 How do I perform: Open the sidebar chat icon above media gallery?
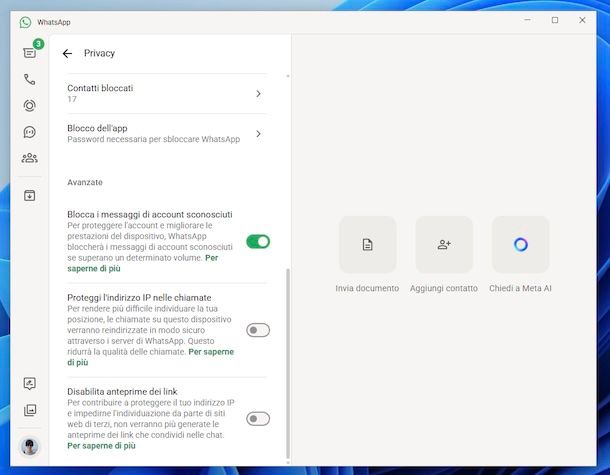point(30,384)
